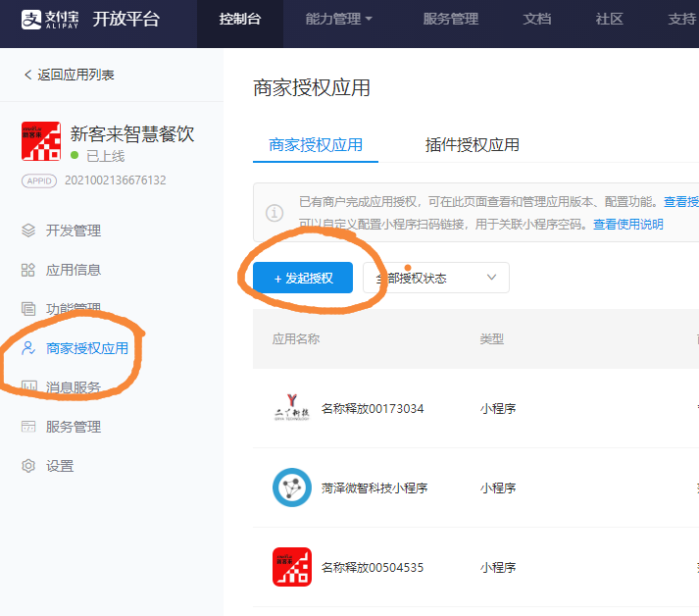The height and width of the screenshot is (616, 699).
Task: Open the 全部授权状态 dropdown
Action: [436, 278]
